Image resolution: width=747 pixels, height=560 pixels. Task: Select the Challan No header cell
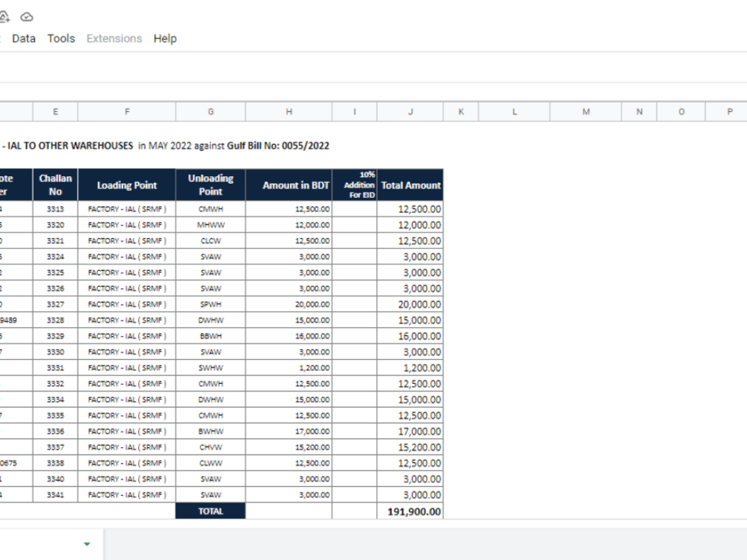[x=55, y=184]
